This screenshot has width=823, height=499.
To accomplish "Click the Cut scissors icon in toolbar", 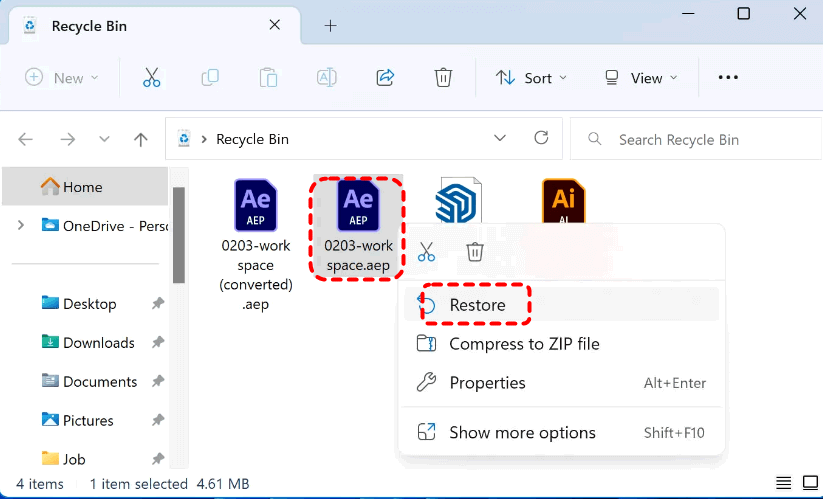I will pyautogui.click(x=151, y=78).
